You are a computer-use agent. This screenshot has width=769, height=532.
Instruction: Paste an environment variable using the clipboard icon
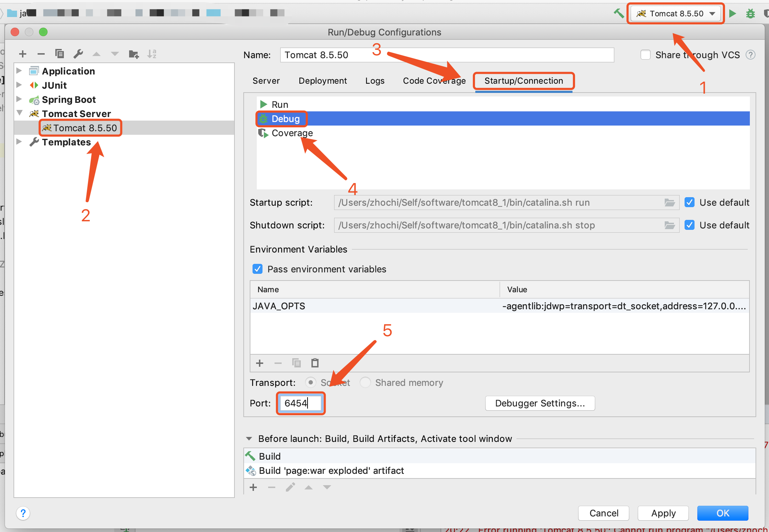tap(315, 363)
